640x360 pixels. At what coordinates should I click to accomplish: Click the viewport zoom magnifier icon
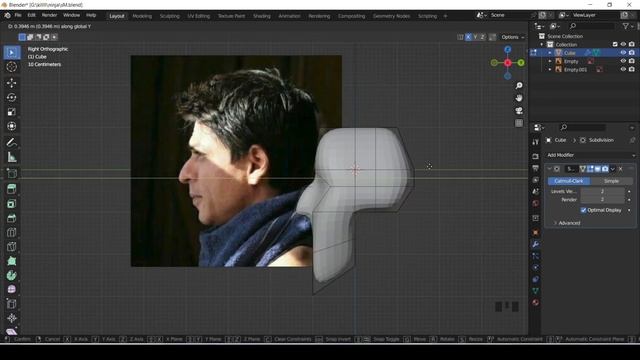tap(519, 86)
